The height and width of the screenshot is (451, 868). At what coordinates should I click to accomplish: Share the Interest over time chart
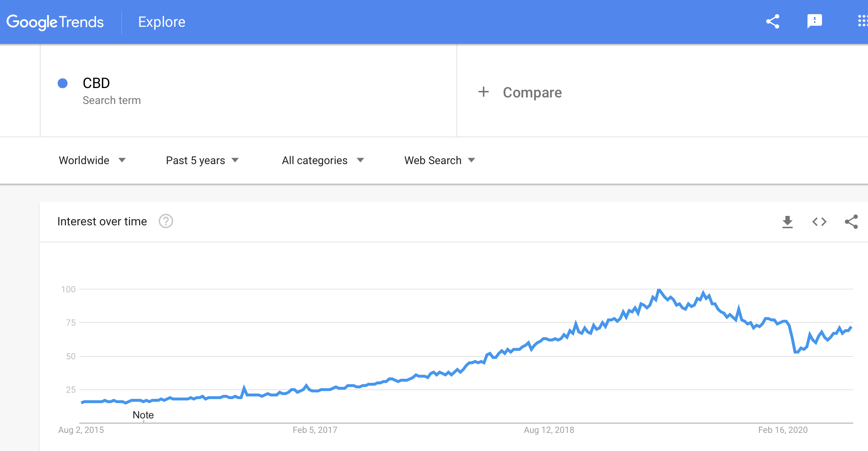pyautogui.click(x=851, y=222)
